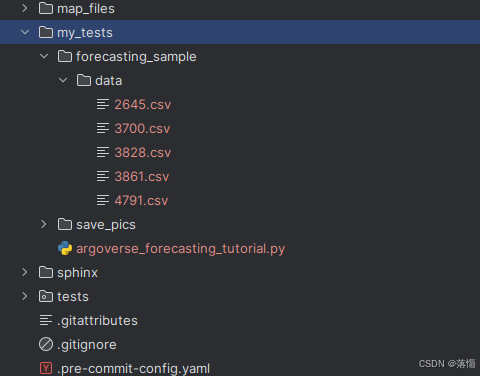Select the 3700.csv file

tap(142, 129)
